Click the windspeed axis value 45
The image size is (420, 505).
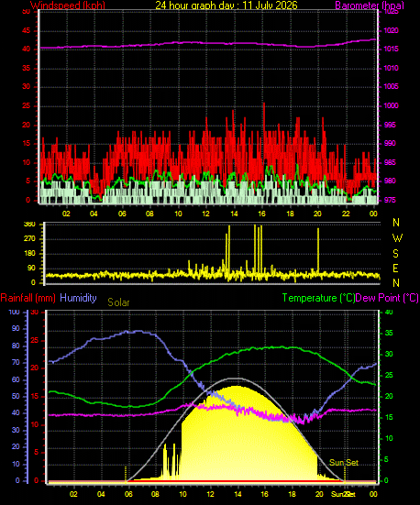click(26, 31)
